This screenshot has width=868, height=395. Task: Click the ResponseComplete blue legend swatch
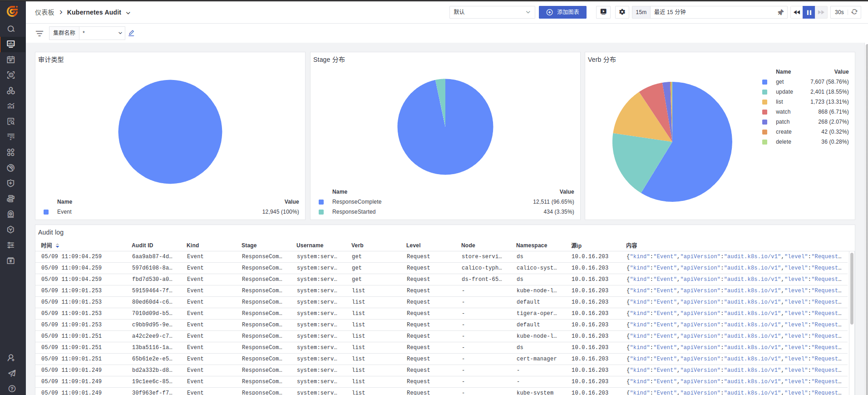point(321,202)
